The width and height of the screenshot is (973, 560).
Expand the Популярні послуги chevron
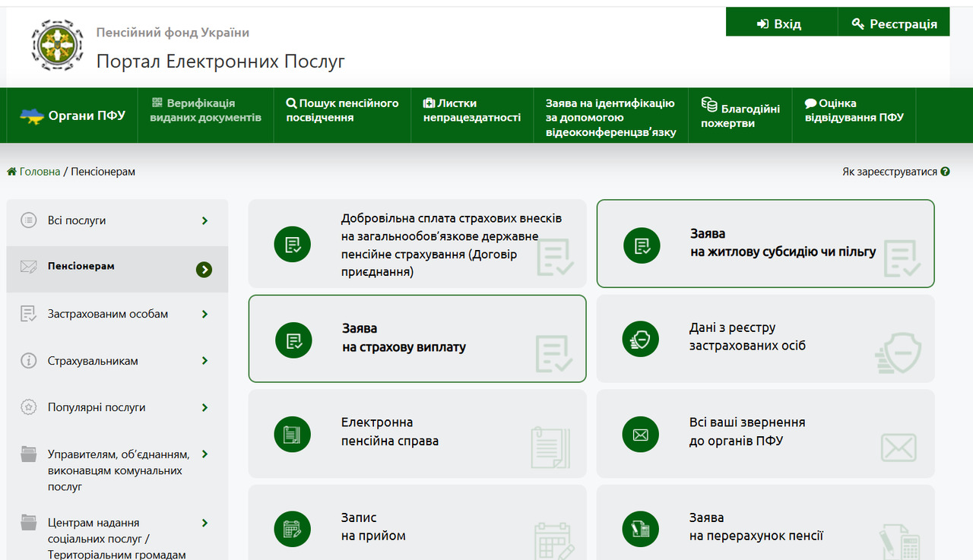tap(204, 407)
